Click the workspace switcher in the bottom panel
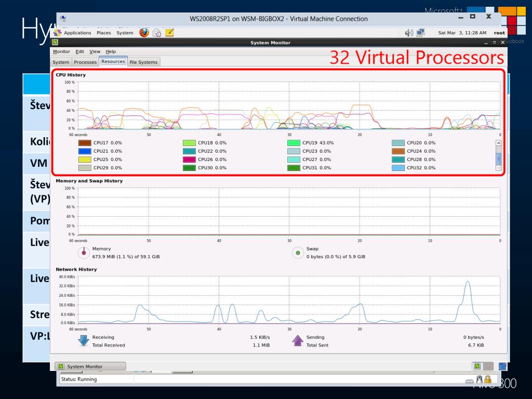The image size is (532, 399). 483,366
